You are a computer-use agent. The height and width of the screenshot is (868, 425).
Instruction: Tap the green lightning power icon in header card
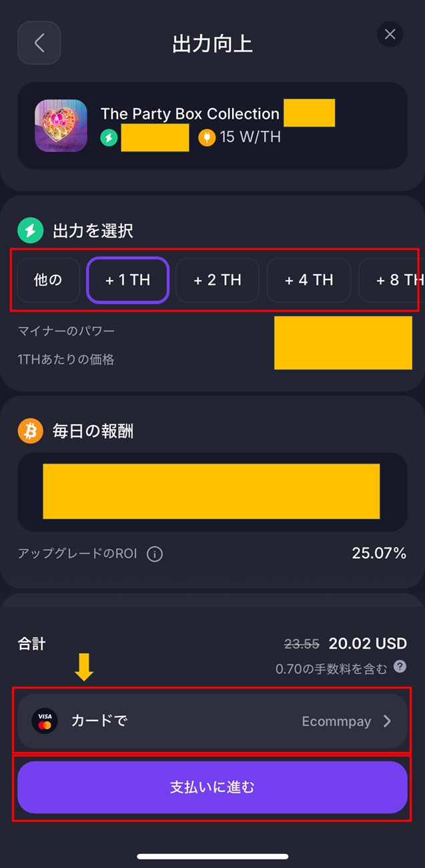[x=109, y=137]
